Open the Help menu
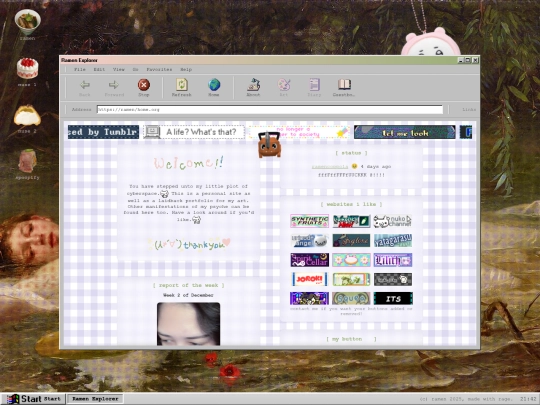 pos(186,69)
